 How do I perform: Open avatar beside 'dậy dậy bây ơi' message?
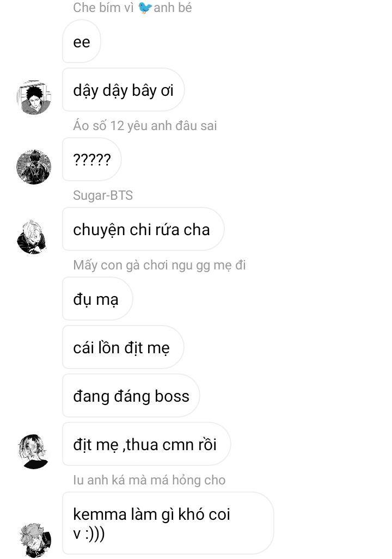coord(34,97)
